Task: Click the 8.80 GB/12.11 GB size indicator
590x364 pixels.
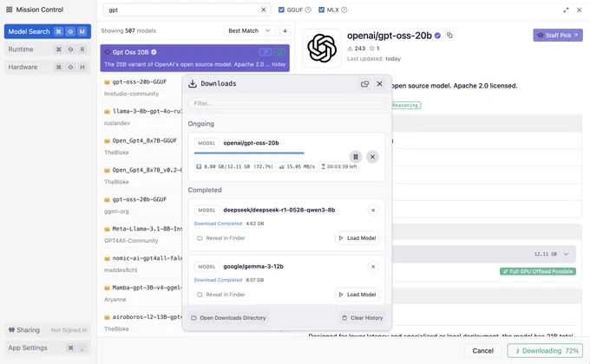Action: click(x=235, y=166)
